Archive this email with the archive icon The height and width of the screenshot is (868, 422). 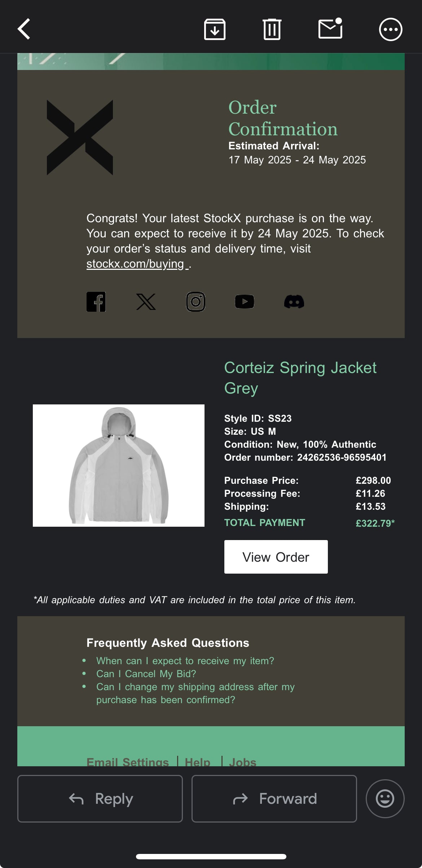215,29
